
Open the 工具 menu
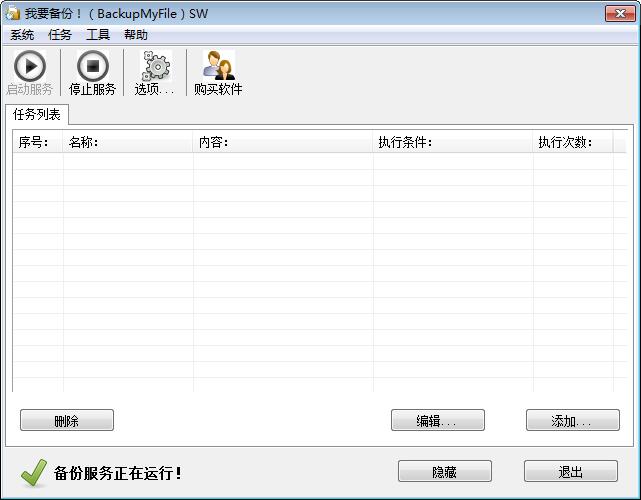tap(98, 35)
